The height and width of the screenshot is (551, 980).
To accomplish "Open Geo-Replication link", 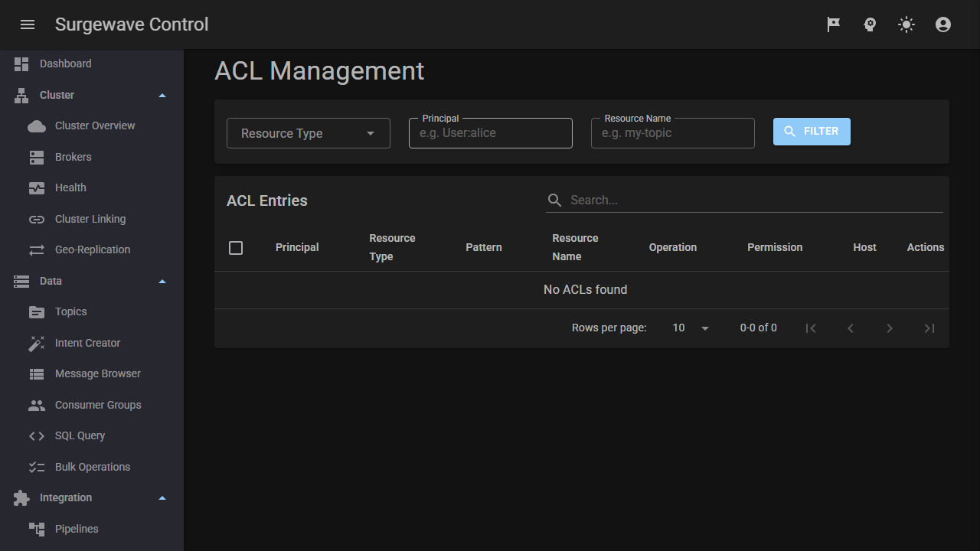I will 92,250.
